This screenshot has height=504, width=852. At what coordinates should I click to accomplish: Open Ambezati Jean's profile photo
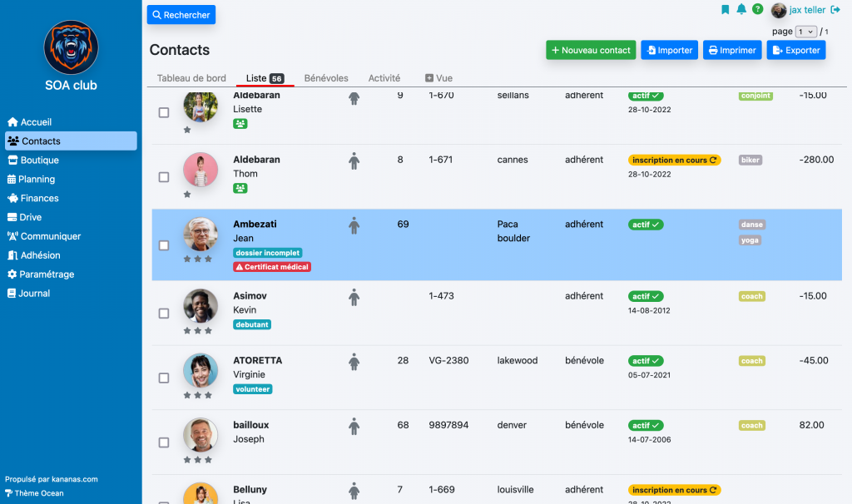coord(201,234)
